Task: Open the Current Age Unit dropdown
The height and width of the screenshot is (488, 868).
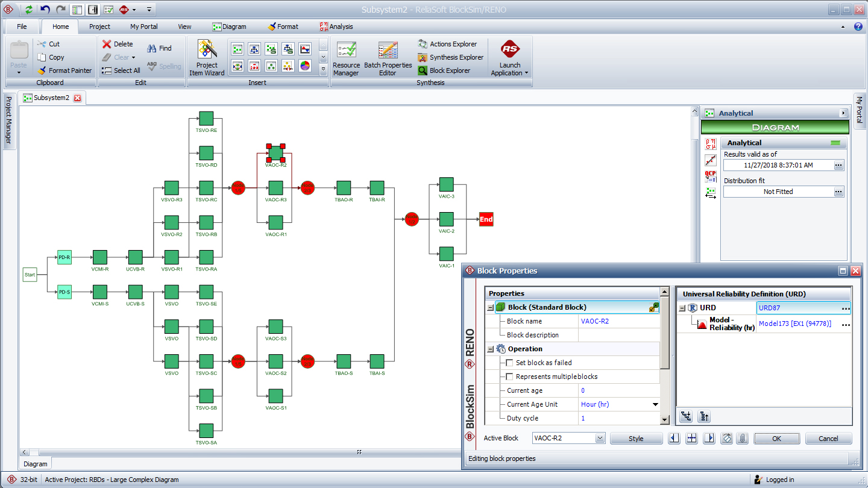Action: [x=655, y=404]
